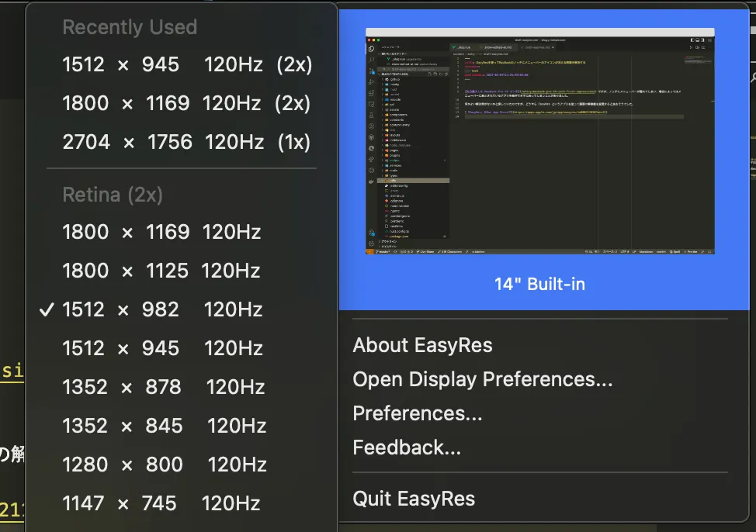Click the built-in display preview thumbnail
Viewport: 756px width, 532px height.
(539, 142)
